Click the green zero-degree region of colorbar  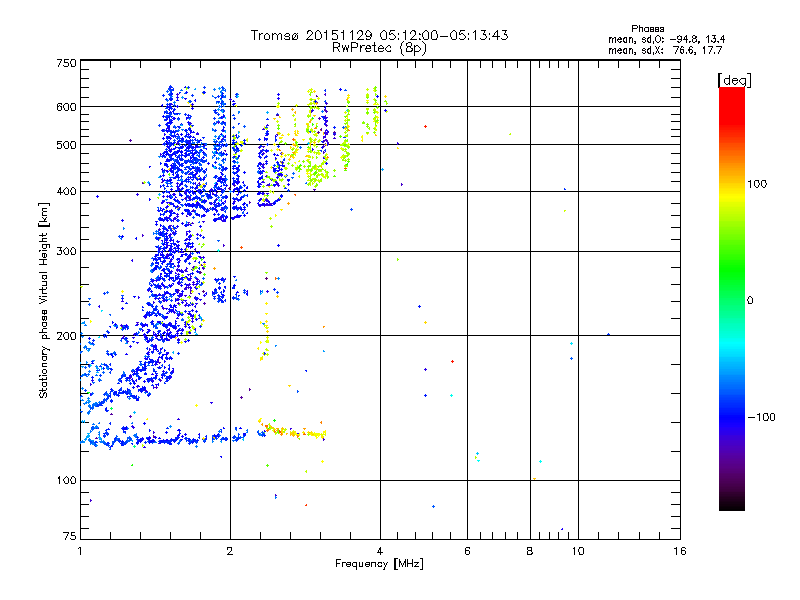click(732, 300)
